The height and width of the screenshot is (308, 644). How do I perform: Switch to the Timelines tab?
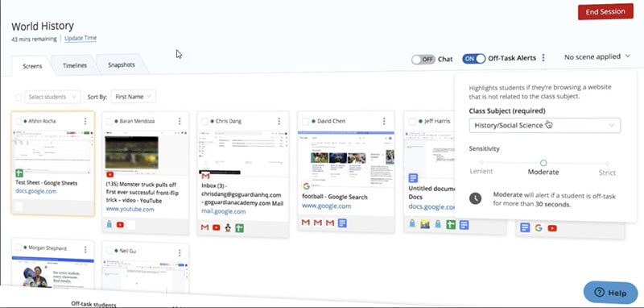pos(75,65)
